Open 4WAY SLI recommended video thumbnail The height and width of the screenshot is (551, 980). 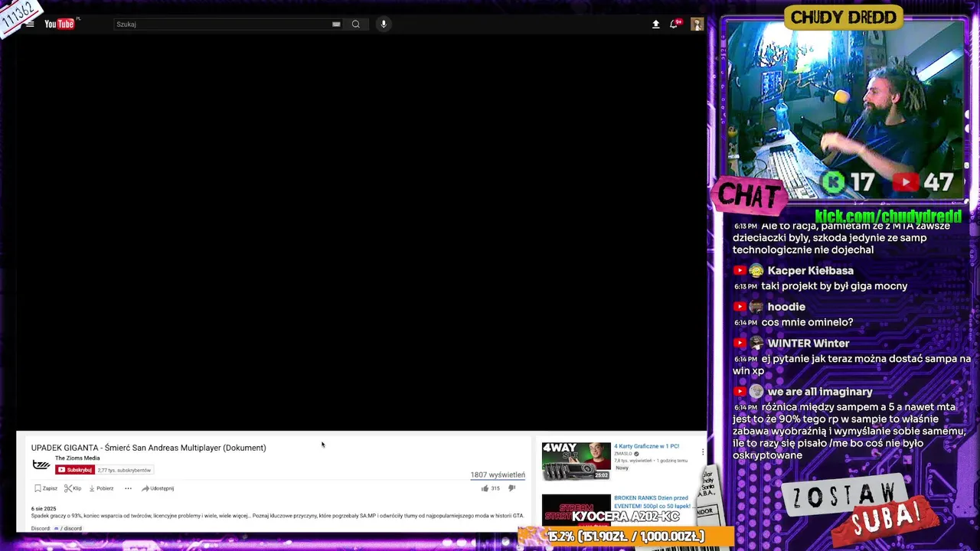click(x=577, y=461)
